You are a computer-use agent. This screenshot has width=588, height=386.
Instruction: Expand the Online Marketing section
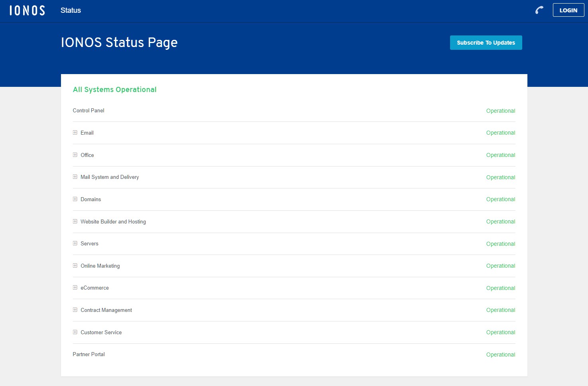click(x=75, y=266)
